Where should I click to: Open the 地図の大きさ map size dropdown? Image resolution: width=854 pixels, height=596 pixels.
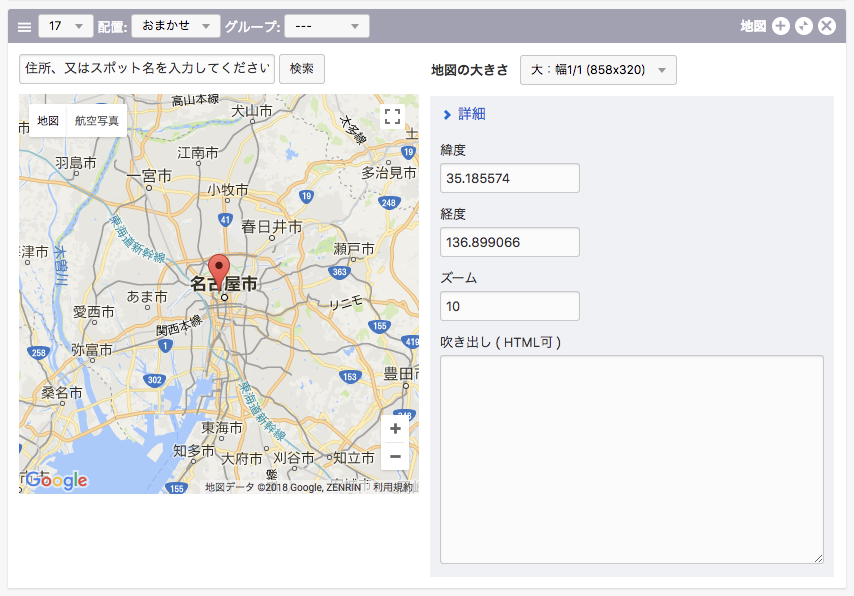pos(598,70)
